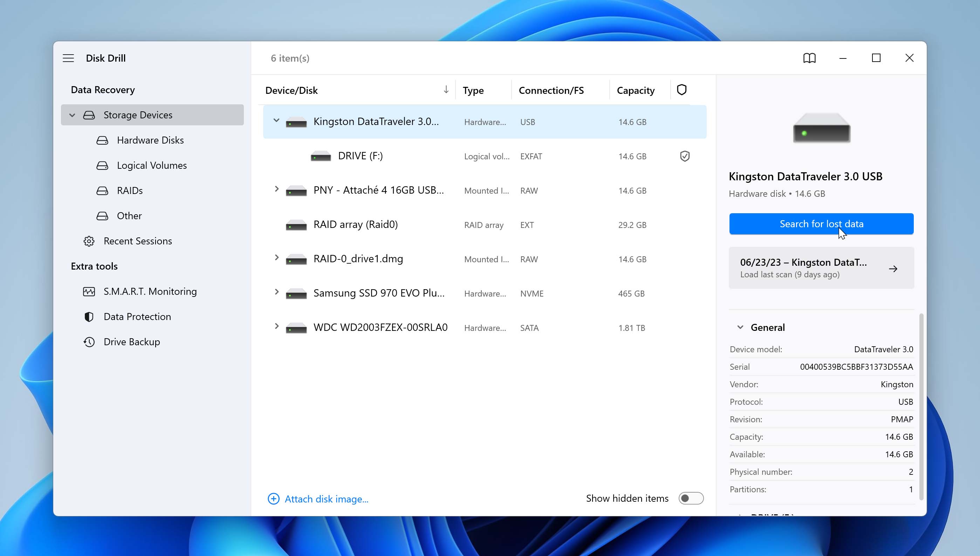This screenshot has width=980, height=556.
Task: Click the hamburger menu icon
Action: click(x=68, y=58)
